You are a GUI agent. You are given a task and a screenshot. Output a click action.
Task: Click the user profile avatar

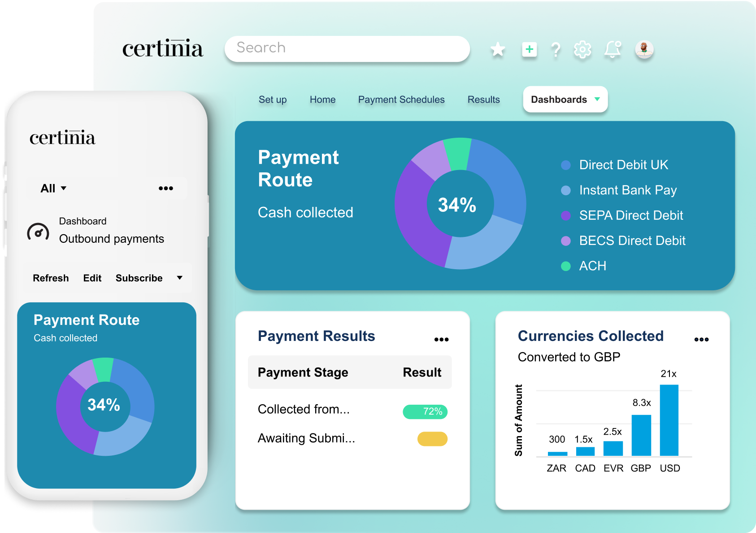pyautogui.click(x=644, y=49)
